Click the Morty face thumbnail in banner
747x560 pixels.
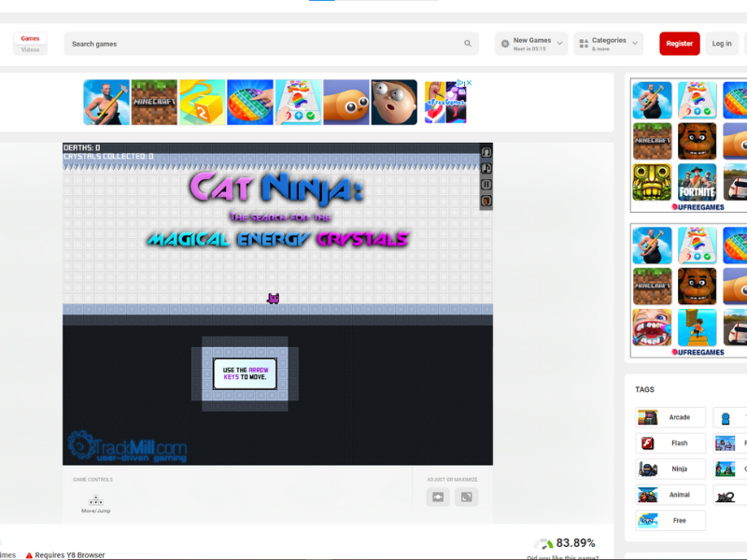[x=394, y=103]
